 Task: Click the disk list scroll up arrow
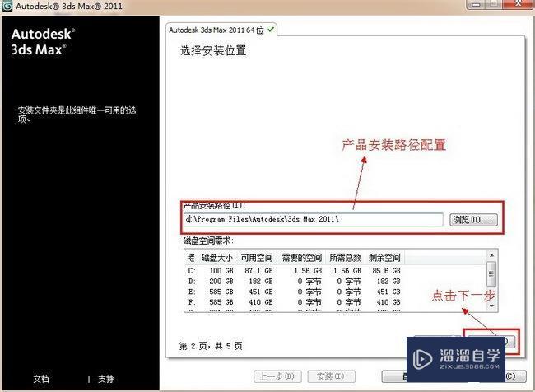click(x=491, y=255)
